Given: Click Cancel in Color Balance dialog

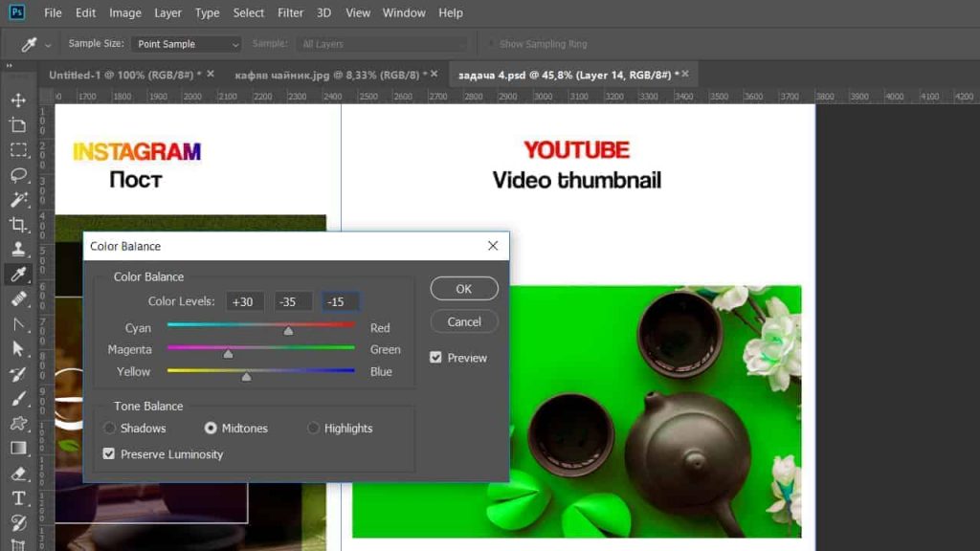Looking at the screenshot, I should click(464, 321).
